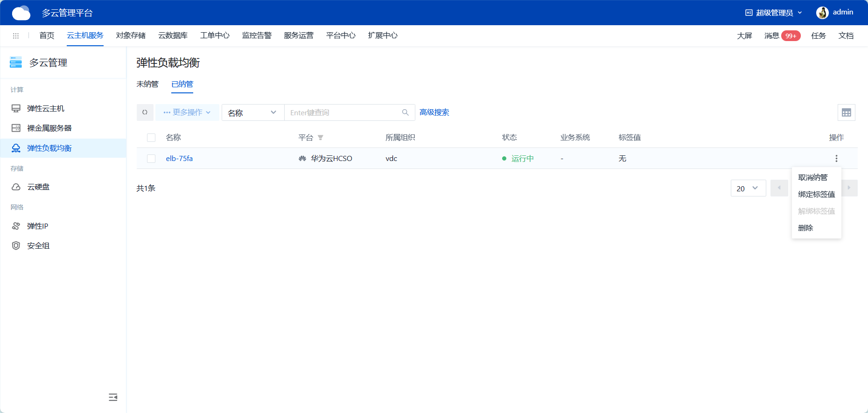The width and height of the screenshot is (868, 413).
Task: Check the elb-75fa row checkbox
Action: 151,159
